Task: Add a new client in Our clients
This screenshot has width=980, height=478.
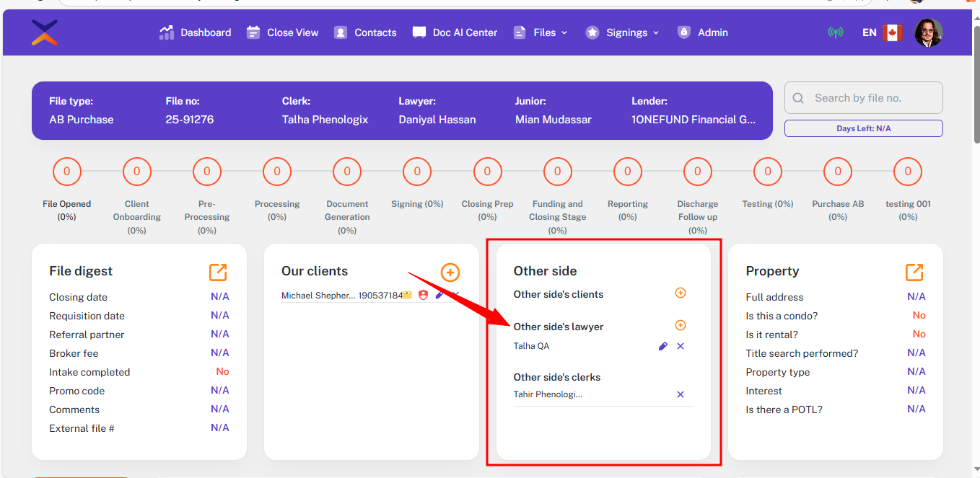Action: pos(450,272)
